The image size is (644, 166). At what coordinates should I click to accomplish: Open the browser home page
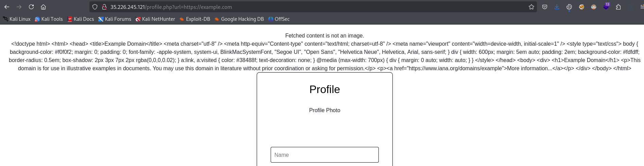click(x=43, y=7)
